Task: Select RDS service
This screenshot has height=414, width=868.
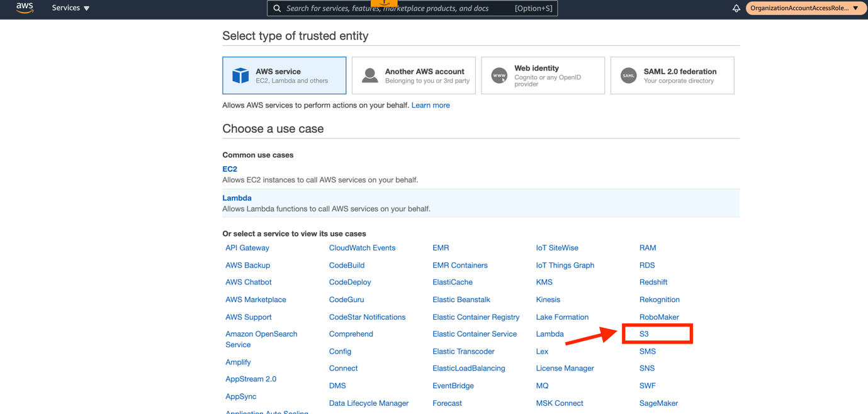Action: (x=647, y=266)
